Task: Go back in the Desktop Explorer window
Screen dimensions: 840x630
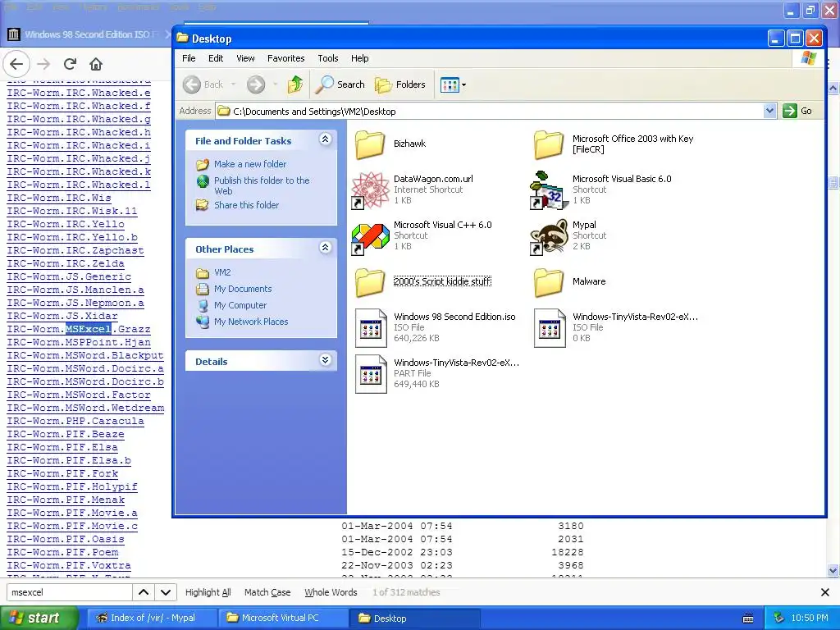Action: click(x=203, y=84)
